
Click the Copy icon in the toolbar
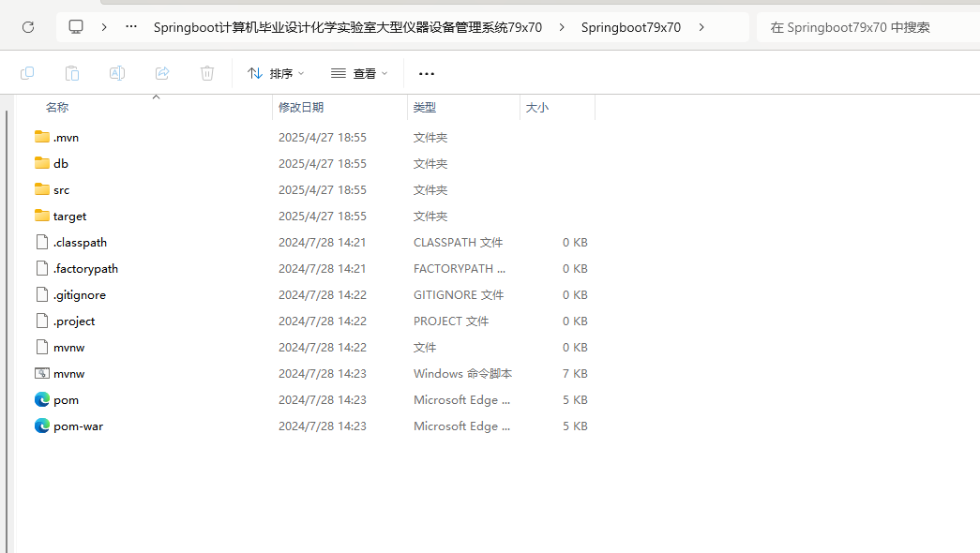click(27, 73)
